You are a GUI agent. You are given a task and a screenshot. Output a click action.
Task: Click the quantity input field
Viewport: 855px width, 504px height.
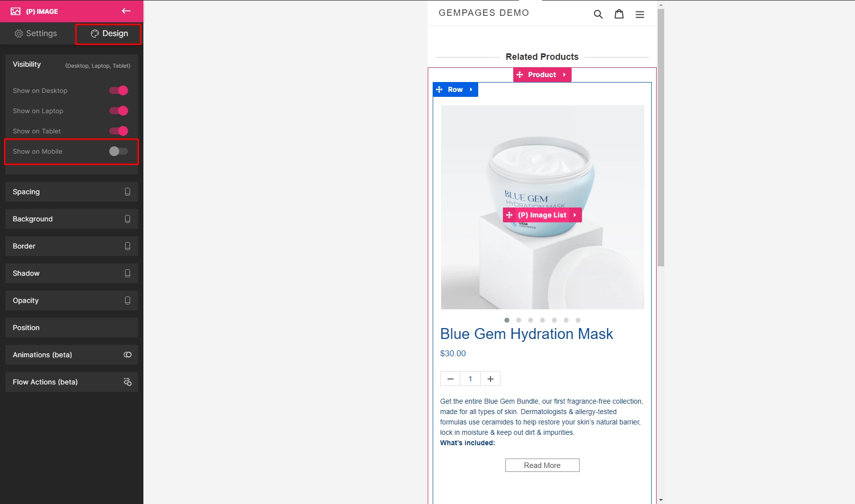[470, 379]
